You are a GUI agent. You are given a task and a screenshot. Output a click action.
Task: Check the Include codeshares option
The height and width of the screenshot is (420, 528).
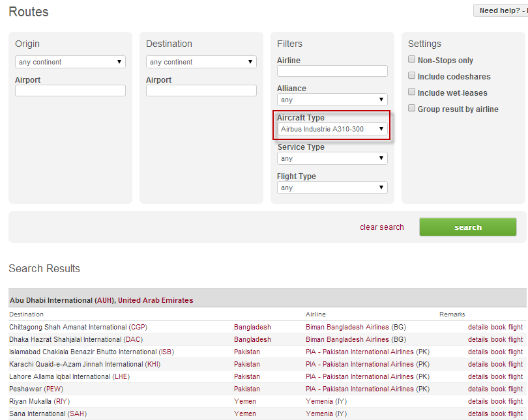(412, 76)
